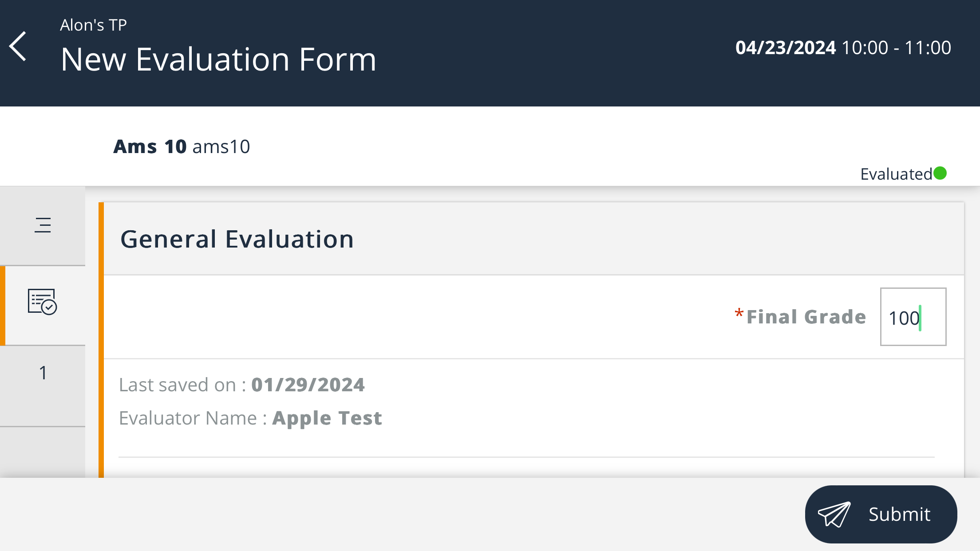Click the Evaluated status label
The height and width of the screenshot is (551, 980).
tap(896, 174)
